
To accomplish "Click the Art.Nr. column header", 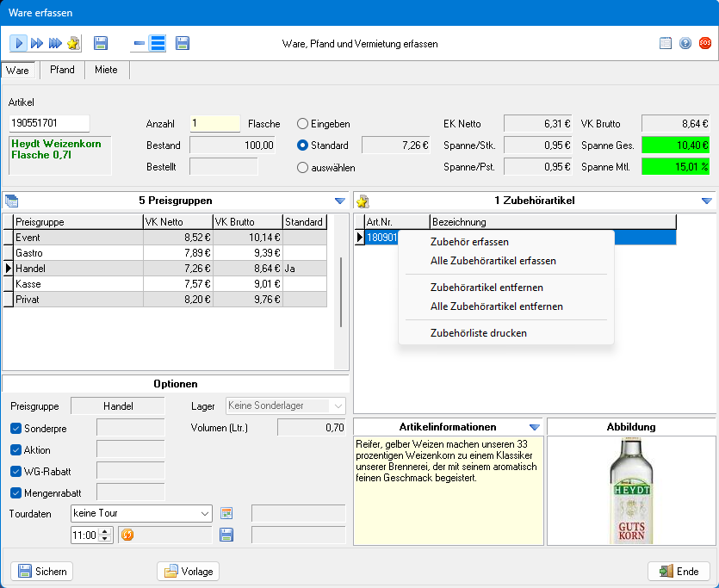I will point(397,222).
